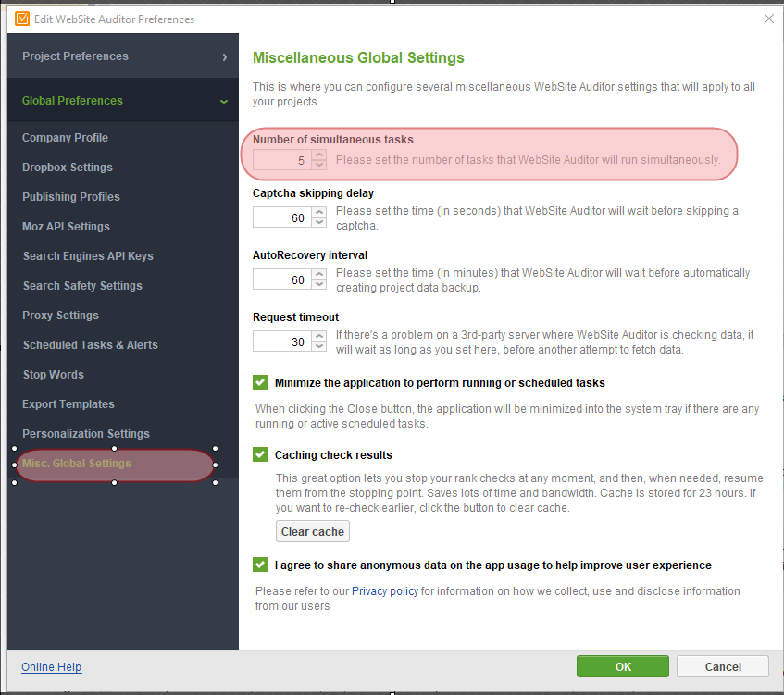Go to Publishing Profiles

point(71,196)
